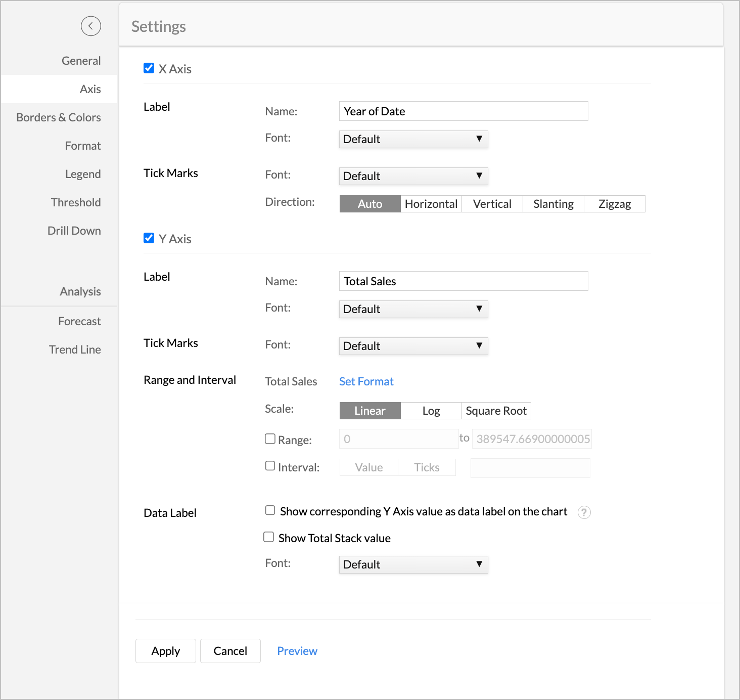
Task: Open the Borders & Colors section
Action: [59, 117]
